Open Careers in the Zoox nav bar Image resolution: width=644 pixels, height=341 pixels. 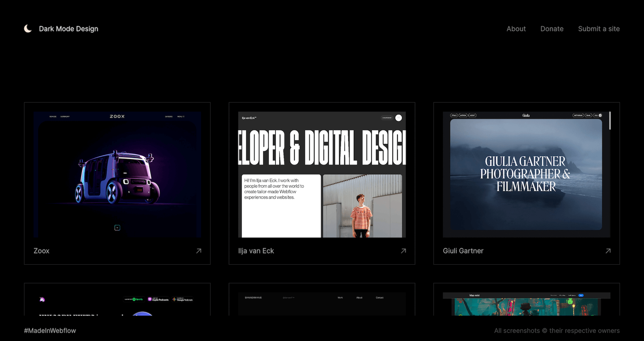pyautogui.click(x=169, y=116)
